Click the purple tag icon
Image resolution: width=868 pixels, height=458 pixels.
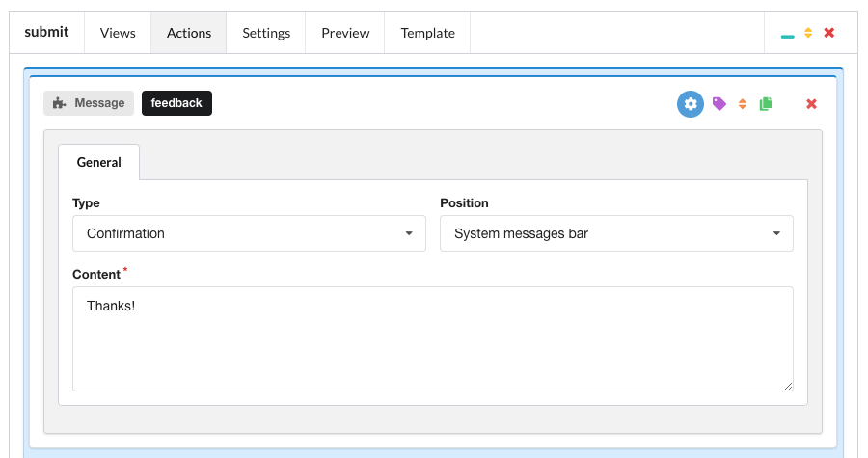(x=719, y=104)
